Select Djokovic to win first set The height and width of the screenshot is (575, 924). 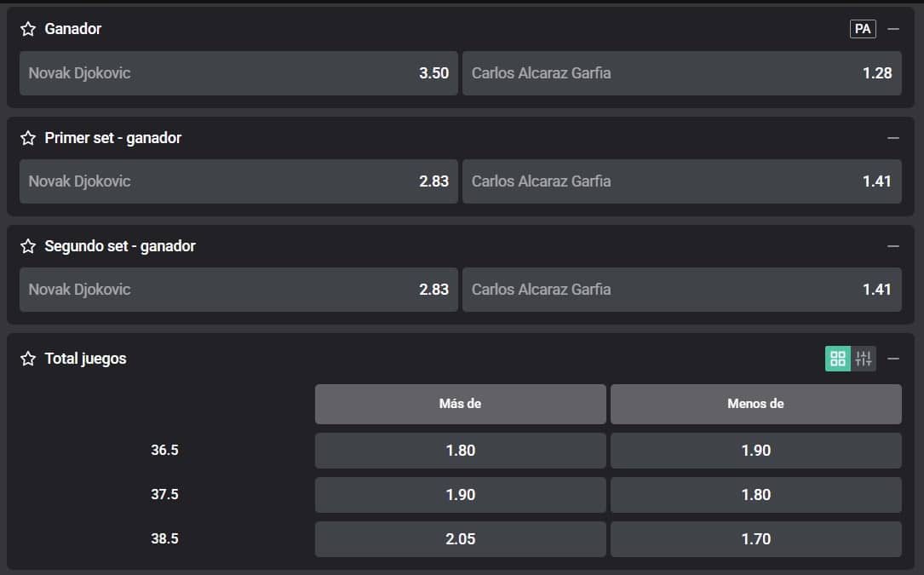point(238,181)
